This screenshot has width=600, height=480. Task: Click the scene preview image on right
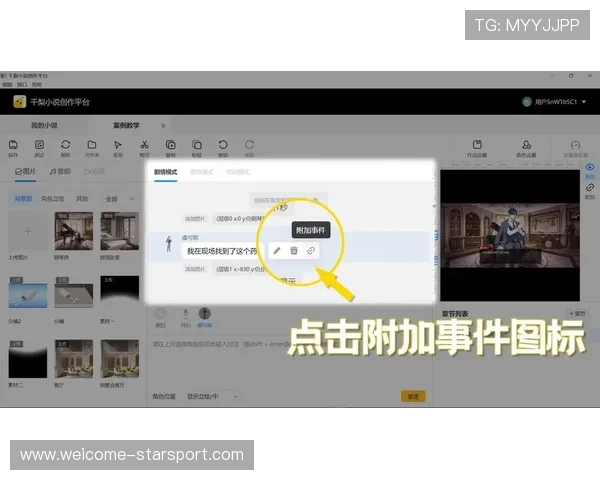510,236
